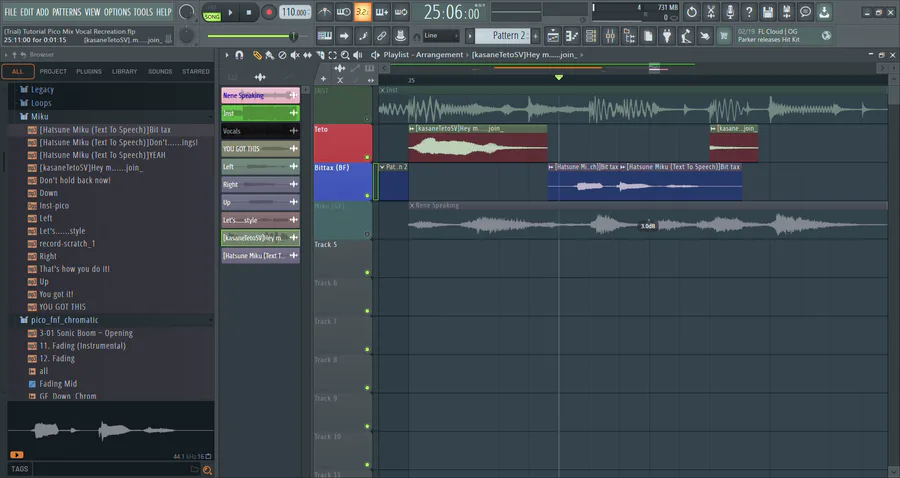Mute the Teto track green light
The image size is (900, 478).
(x=367, y=157)
